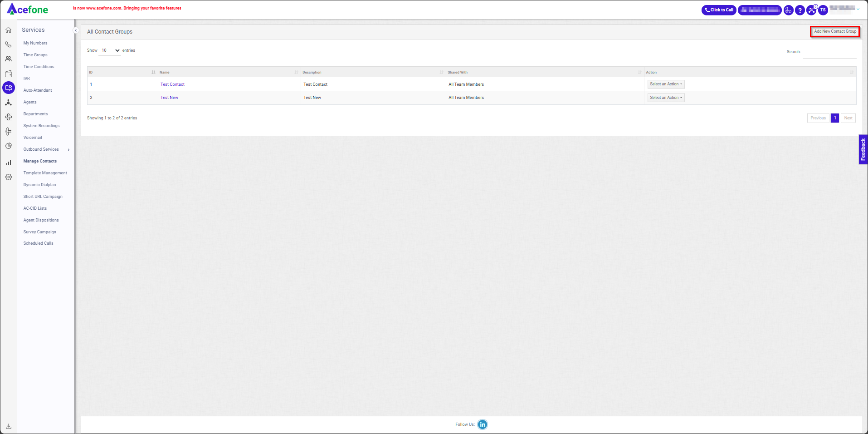Click the Previous pagination button
The image size is (868, 434).
click(x=818, y=118)
